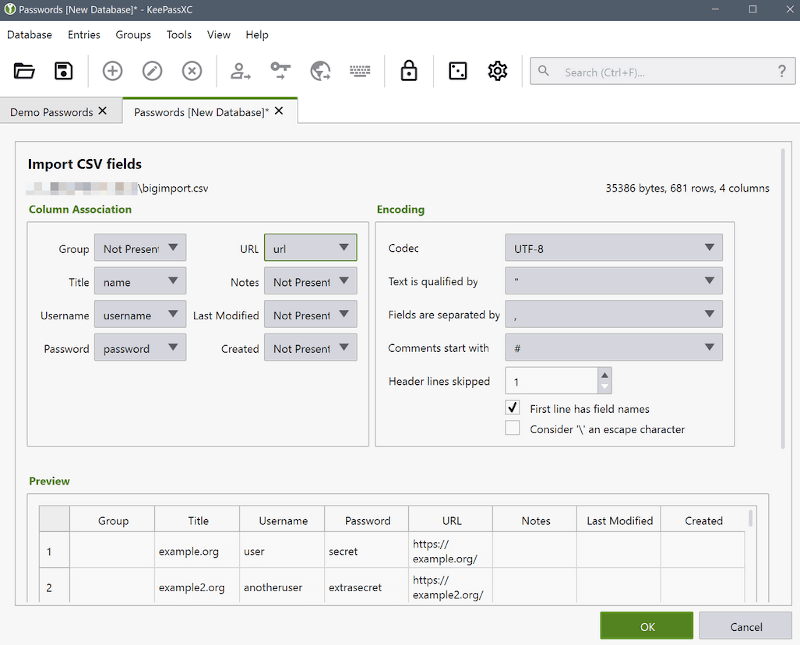This screenshot has width=800, height=645.
Task: Toggle 'First line has field names' checkbox
Action: coord(512,408)
